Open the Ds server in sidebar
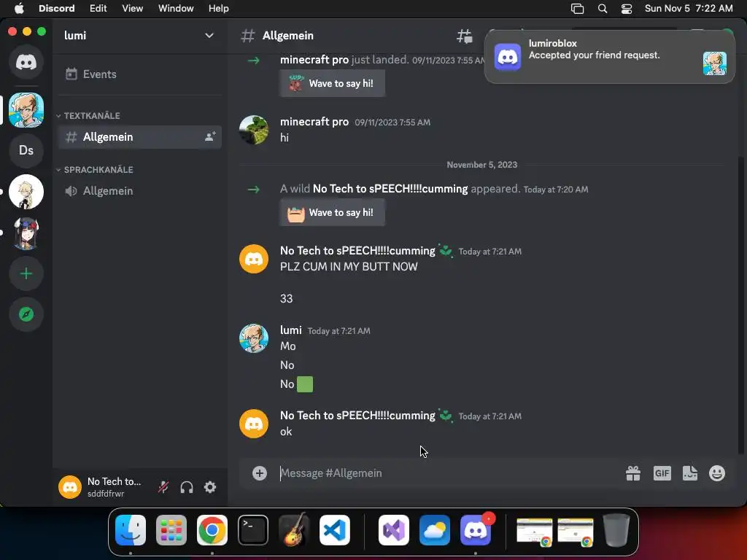The width and height of the screenshot is (747, 560). click(x=26, y=150)
